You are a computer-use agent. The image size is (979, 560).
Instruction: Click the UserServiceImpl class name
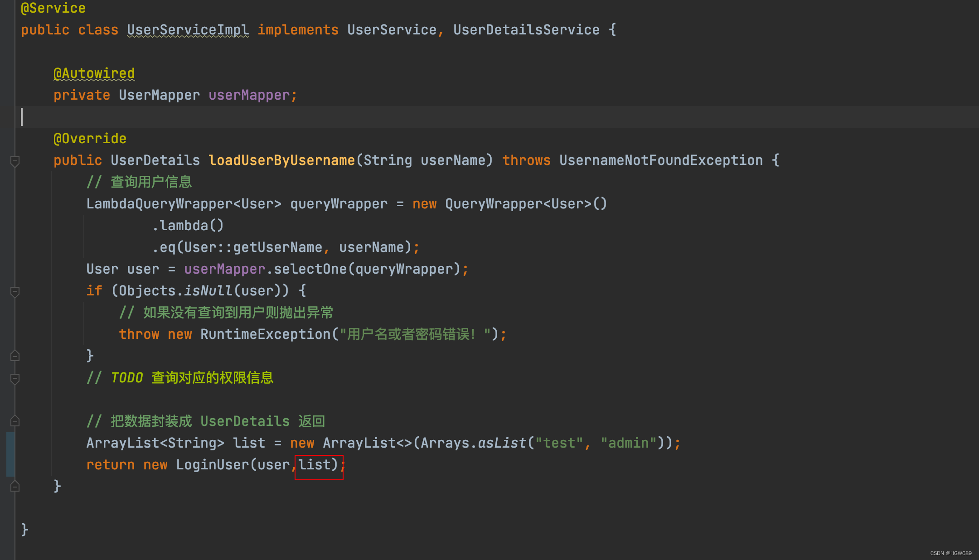pos(188,30)
